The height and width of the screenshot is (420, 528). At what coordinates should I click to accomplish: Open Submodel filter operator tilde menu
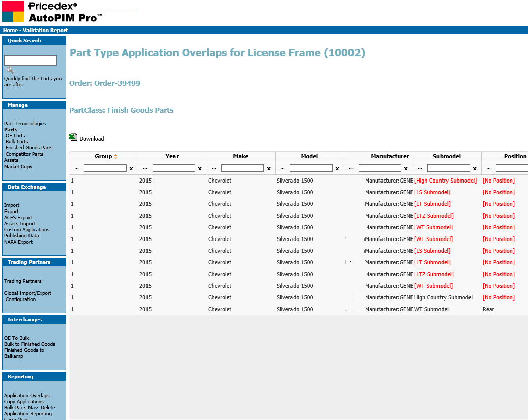tap(420, 168)
